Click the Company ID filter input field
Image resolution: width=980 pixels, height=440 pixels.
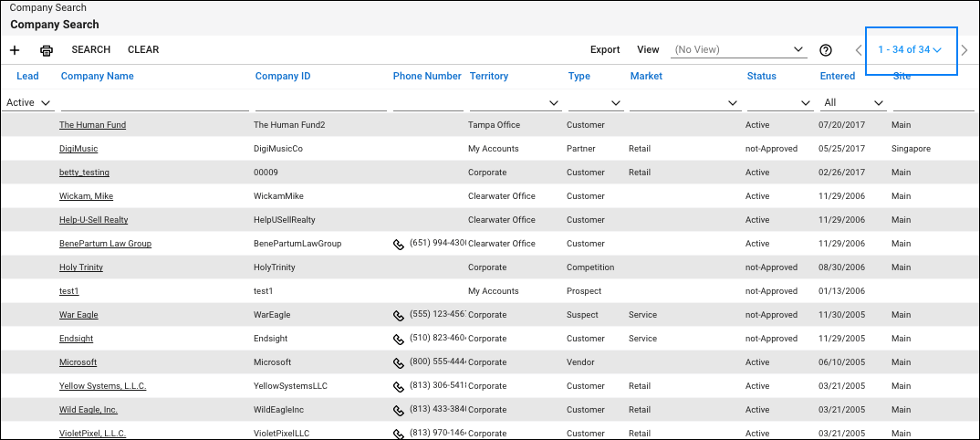click(320, 102)
